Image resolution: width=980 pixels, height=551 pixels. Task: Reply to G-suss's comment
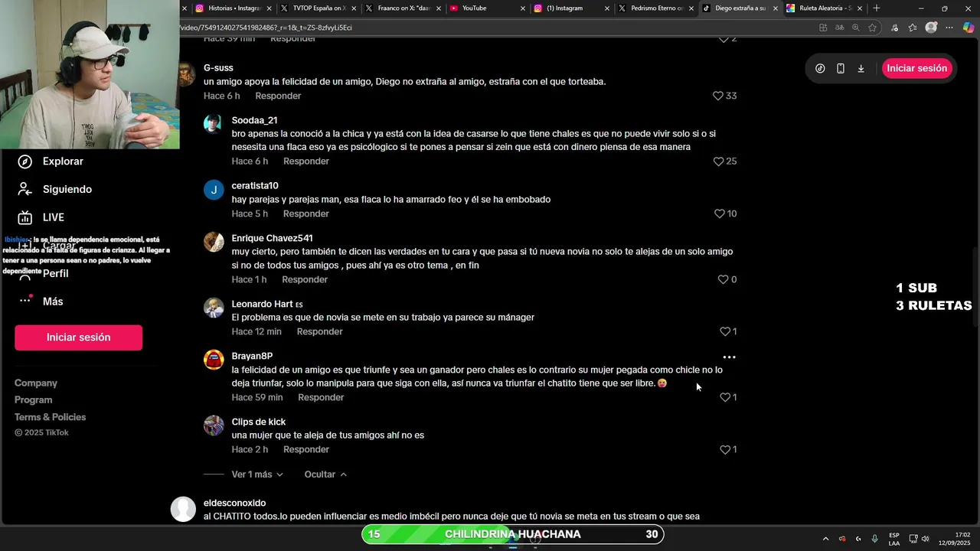(x=278, y=96)
